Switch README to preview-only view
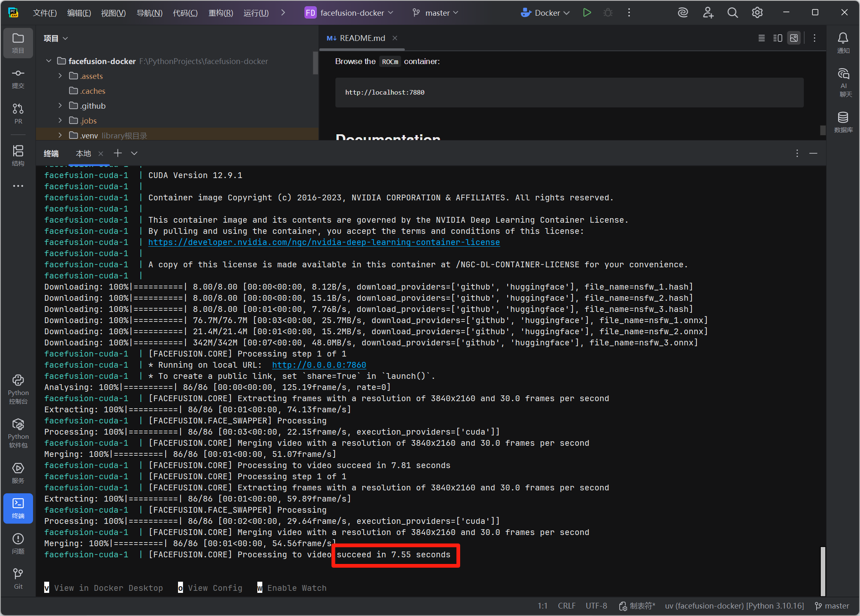Image resolution: width=860 pixels, height=616 pixels. coord(794,38)
